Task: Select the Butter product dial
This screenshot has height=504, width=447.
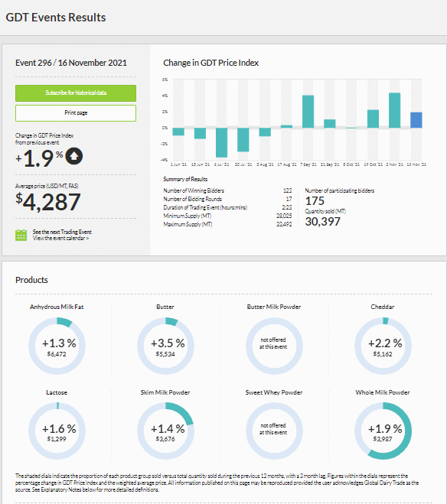Action: (165, 346)
